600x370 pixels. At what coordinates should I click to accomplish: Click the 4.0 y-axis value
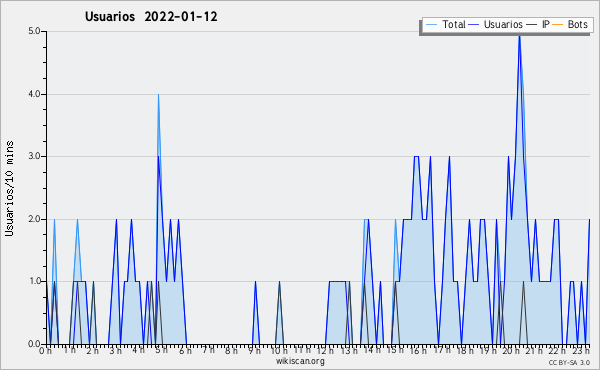click(34, 94)
